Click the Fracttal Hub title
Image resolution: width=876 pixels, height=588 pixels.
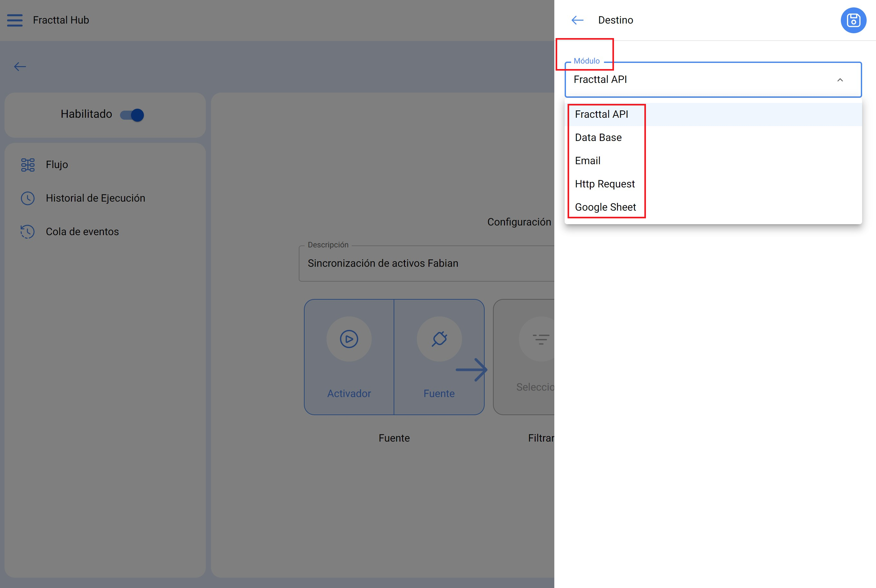tap(61, 20)
